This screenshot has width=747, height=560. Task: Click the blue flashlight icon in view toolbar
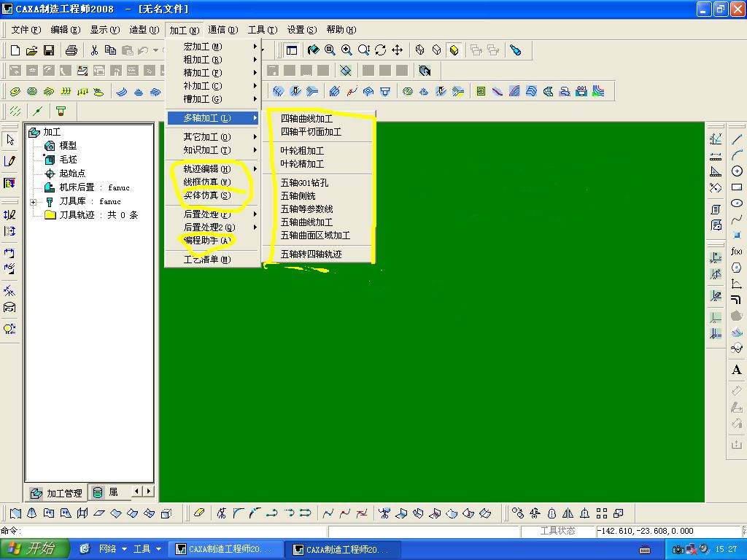516,50
